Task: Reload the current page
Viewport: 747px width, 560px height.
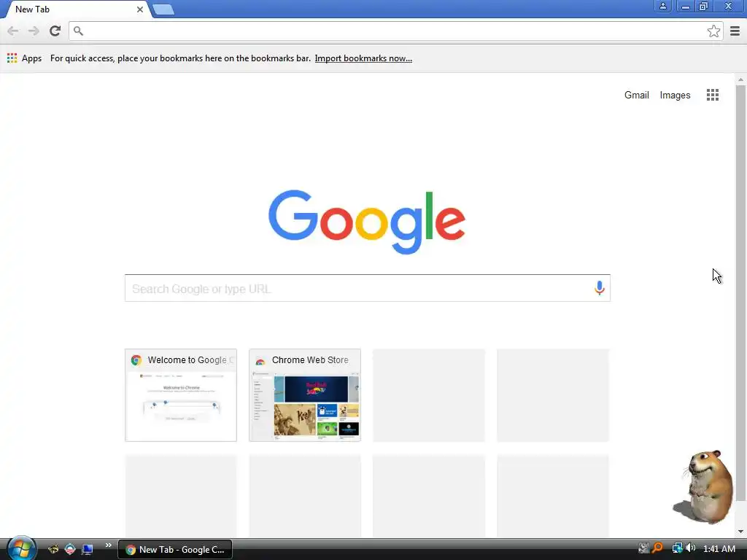Action: click(55, 31)
